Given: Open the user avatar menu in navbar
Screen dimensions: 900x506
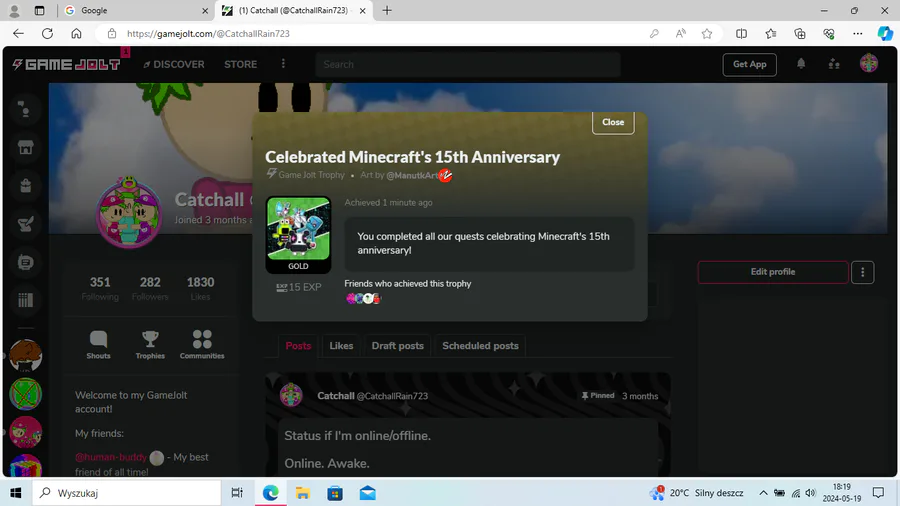Looking at the screenshot, I should point(868,63).
